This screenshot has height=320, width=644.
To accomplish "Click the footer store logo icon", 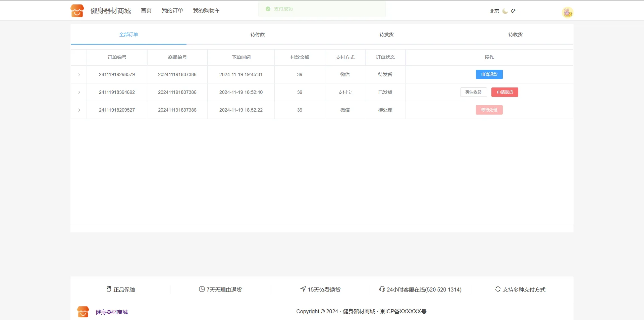I will (x=83, y=312).
